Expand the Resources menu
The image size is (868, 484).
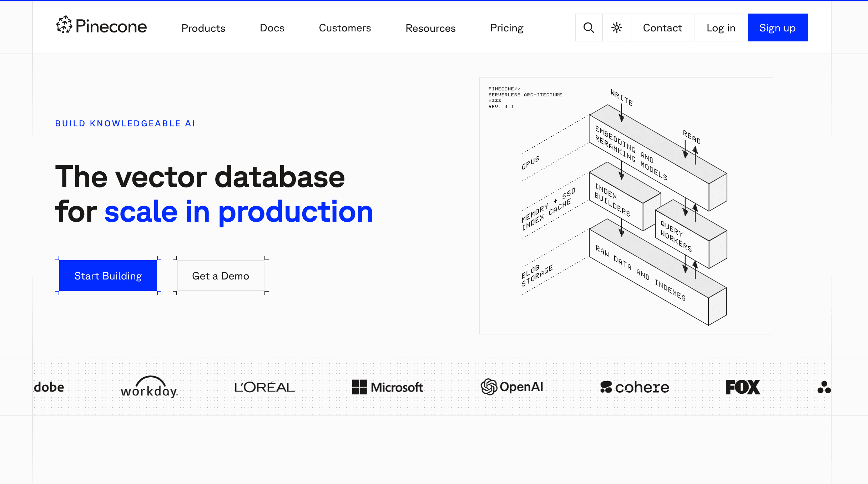tap(430, 28)
